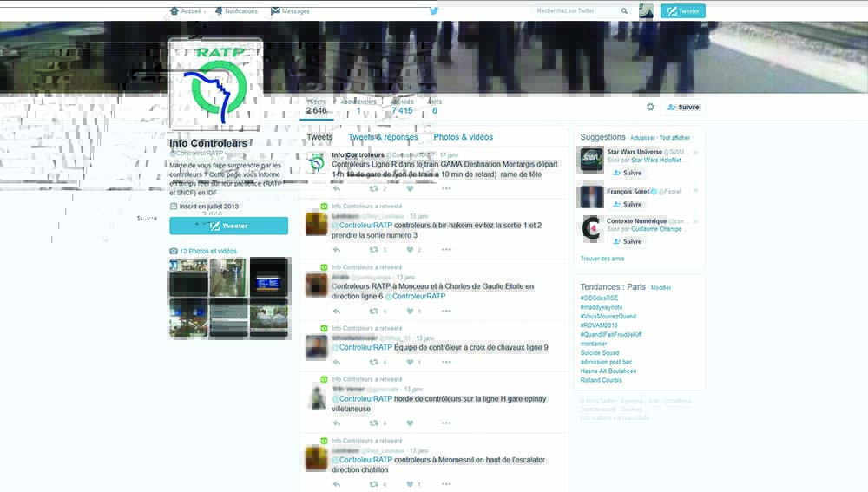The height and width of the screenshot is (492, 868).
Task: Click Suivre button on Info Controleurs profile
Action: click(x=684, y=107)
